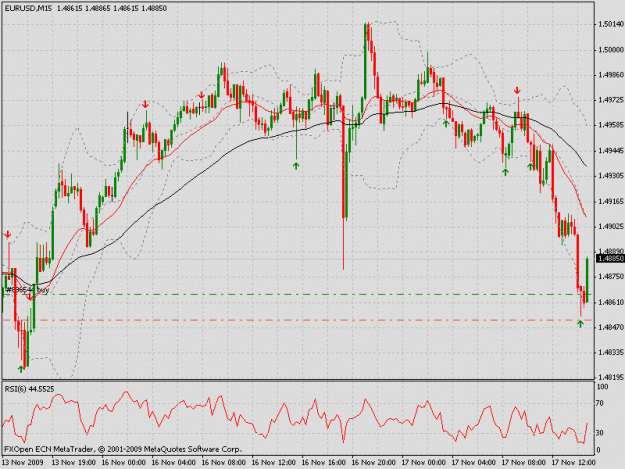Select price label 1.49585
The height and width of the screenshot is (469, 625).
click(610, 125)
